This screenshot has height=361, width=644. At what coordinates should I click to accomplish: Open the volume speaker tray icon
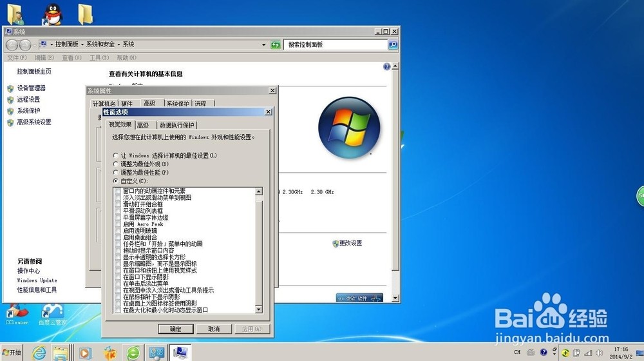599,353
